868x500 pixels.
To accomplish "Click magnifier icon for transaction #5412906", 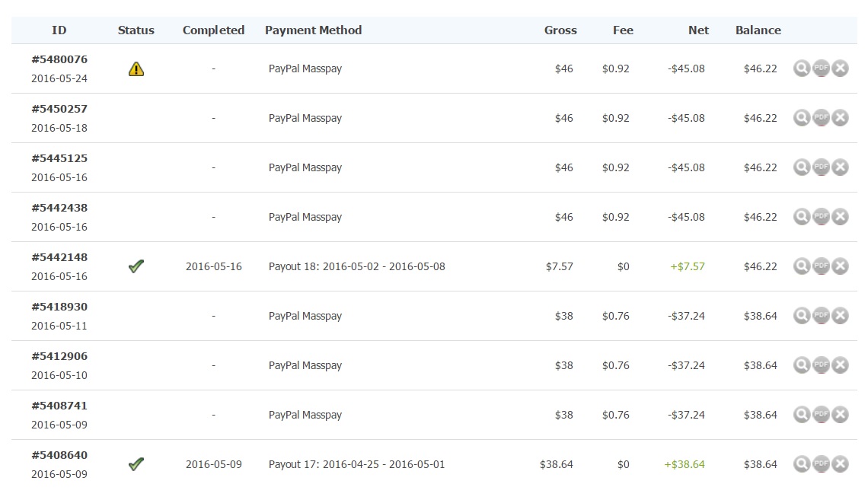I will point(801,365).
